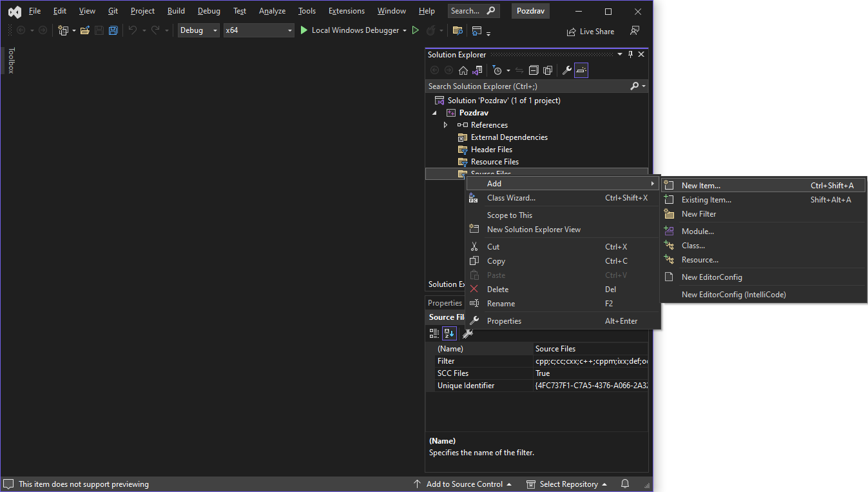Open the New Project dropdown arrow
This screenshot has height=492, width=868.
pos(73,30)
